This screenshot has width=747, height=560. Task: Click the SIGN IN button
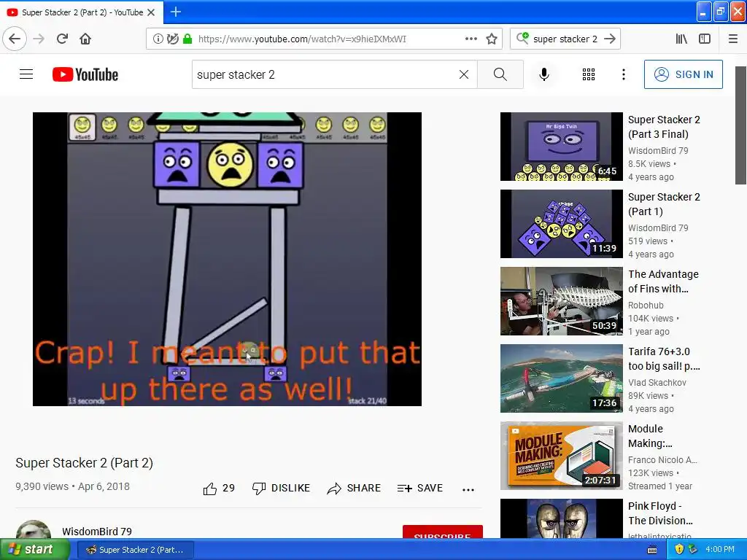[683, 74]
